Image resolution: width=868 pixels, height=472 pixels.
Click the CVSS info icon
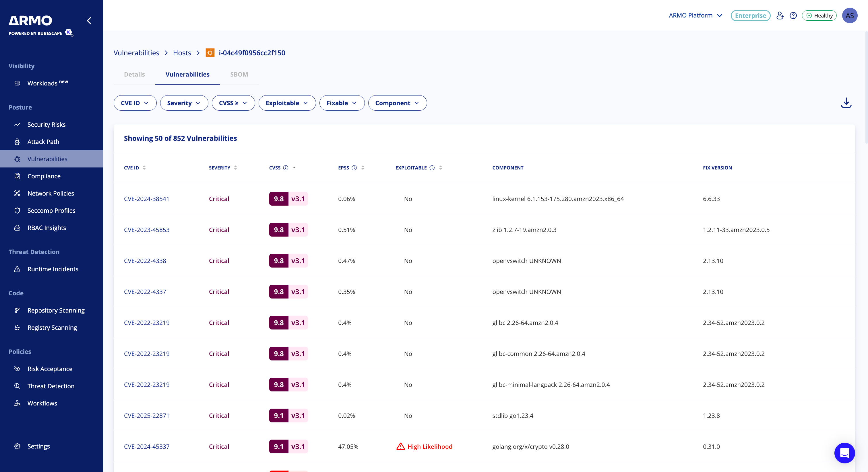coord(286,168)
